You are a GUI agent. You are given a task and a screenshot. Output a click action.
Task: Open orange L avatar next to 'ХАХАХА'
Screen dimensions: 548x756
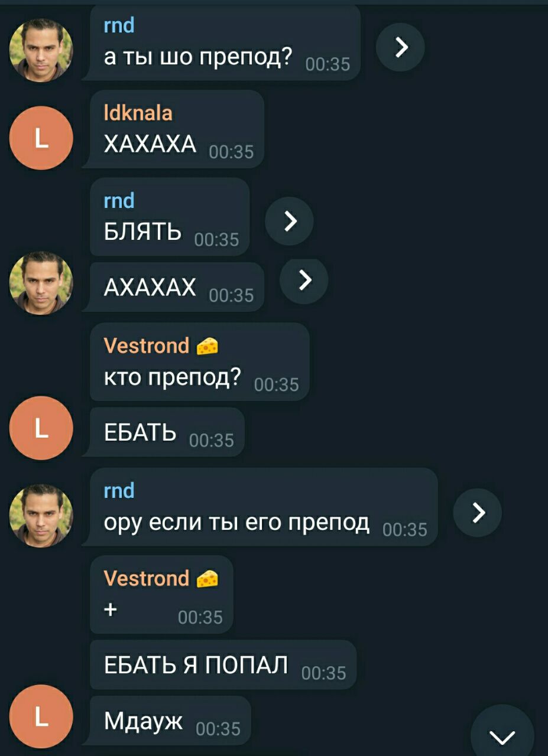coord(41,138)
